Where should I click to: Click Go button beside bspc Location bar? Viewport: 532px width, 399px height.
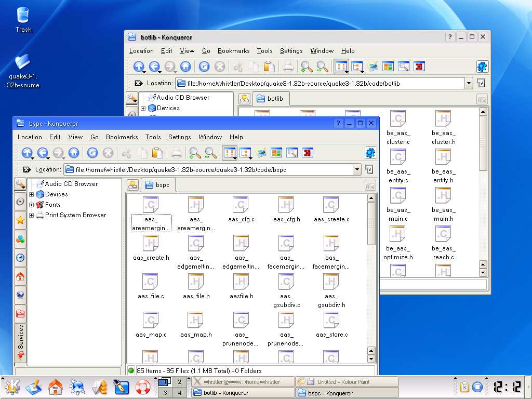369,169
